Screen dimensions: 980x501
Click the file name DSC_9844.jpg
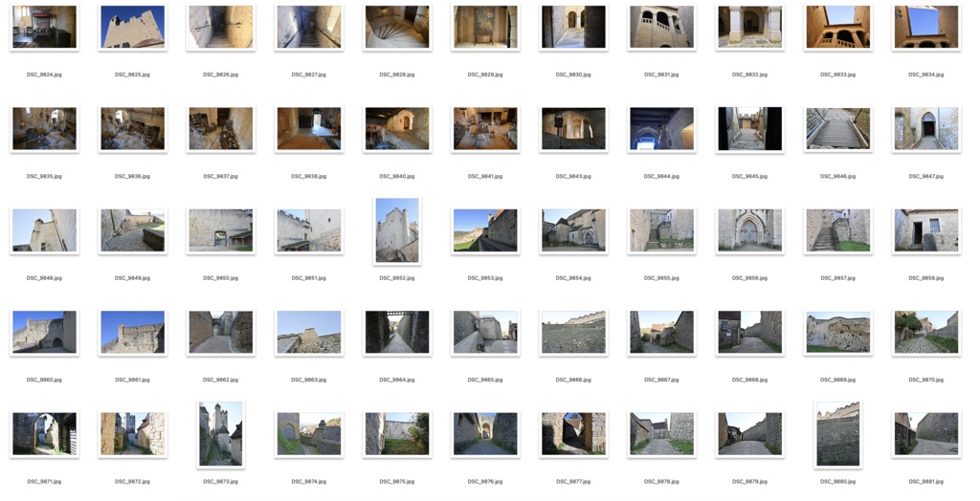point(661,176)
